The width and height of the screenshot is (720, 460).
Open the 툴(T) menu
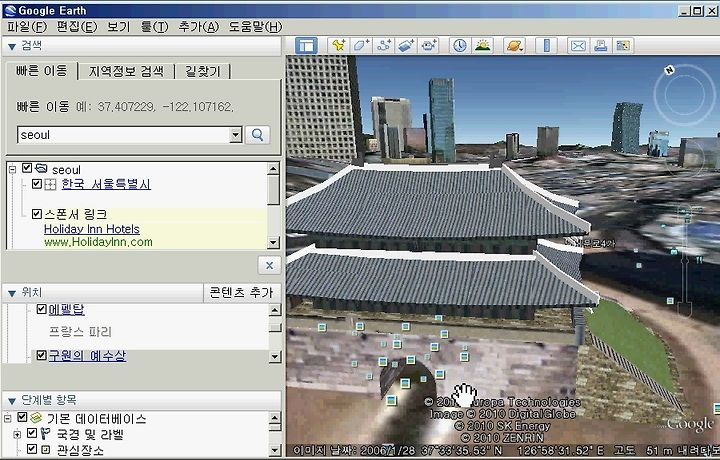coord(155,27)
